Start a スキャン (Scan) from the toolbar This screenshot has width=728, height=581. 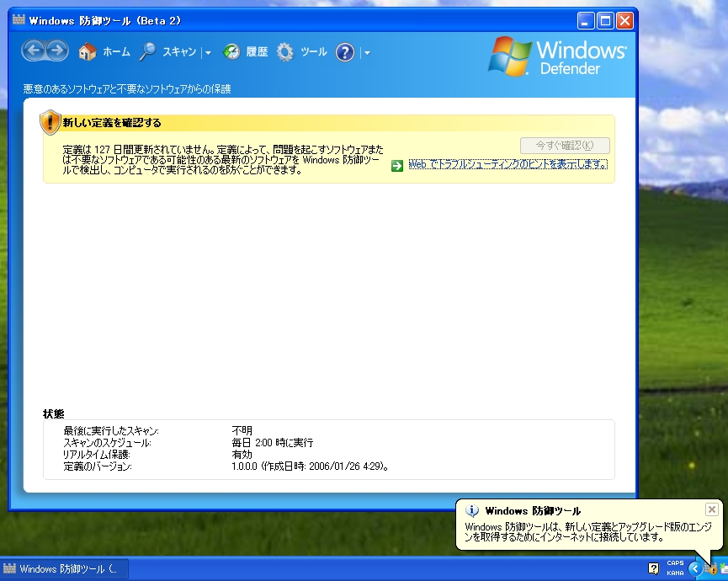coord(167,52)
